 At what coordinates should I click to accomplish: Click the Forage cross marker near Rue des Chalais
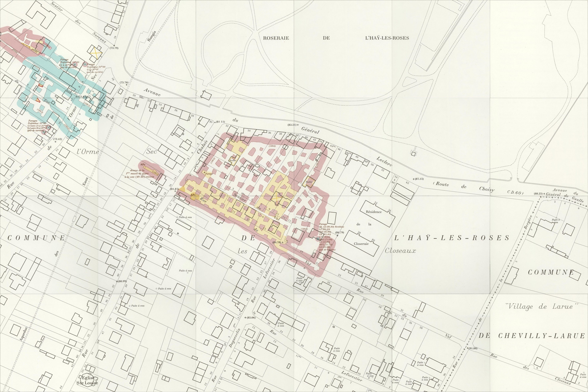click(x=205, y=172)
